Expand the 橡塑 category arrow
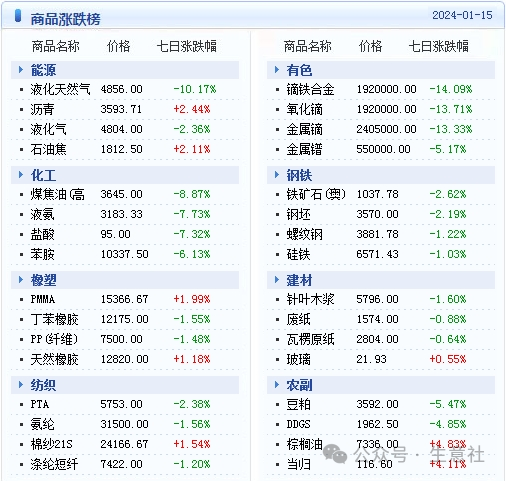Image resolution: width=506 pixels, height=481 pixels. 21,280
